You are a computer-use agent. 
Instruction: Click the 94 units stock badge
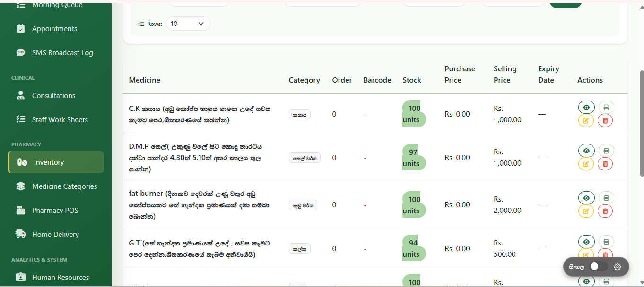(414, 248)
